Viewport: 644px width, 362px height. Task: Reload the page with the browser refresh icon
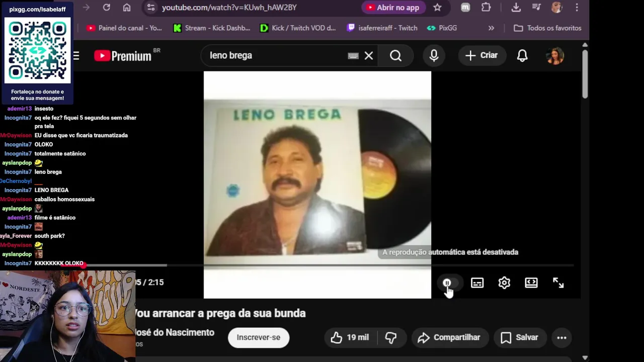point(106,8)
